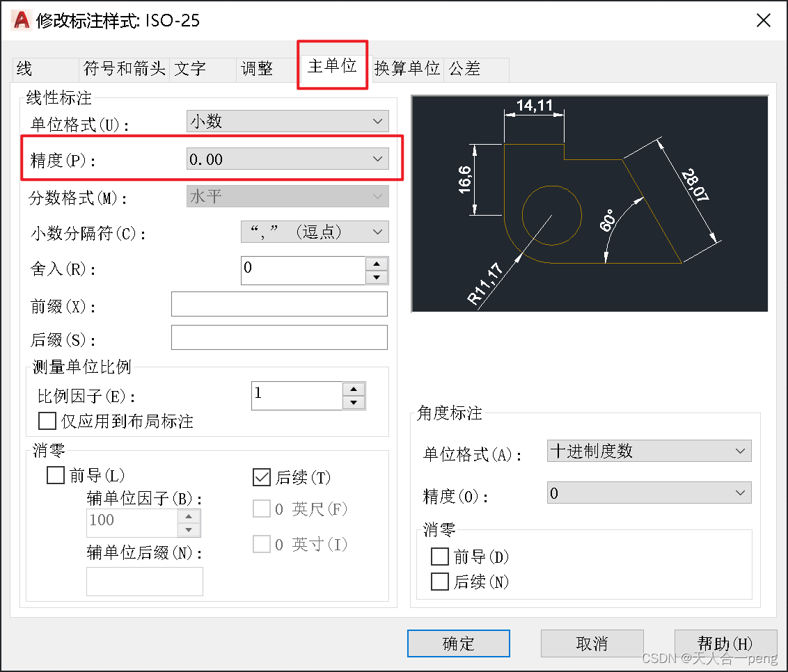
Task: Switch to the 符号和箭头 tab
Action: (124, 70)
